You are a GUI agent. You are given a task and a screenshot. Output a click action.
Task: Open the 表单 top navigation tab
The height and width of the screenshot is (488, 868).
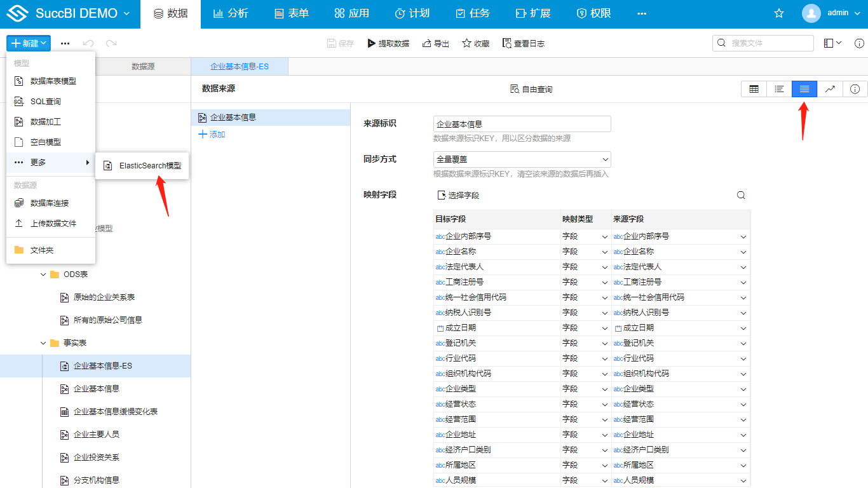[291, 13]
